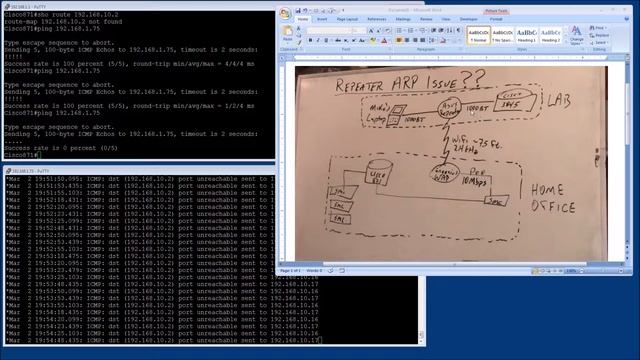Click the 100% zoom level button
This screenshot has height=360, width=640.
pyautogui.click(x=571, y=271)
